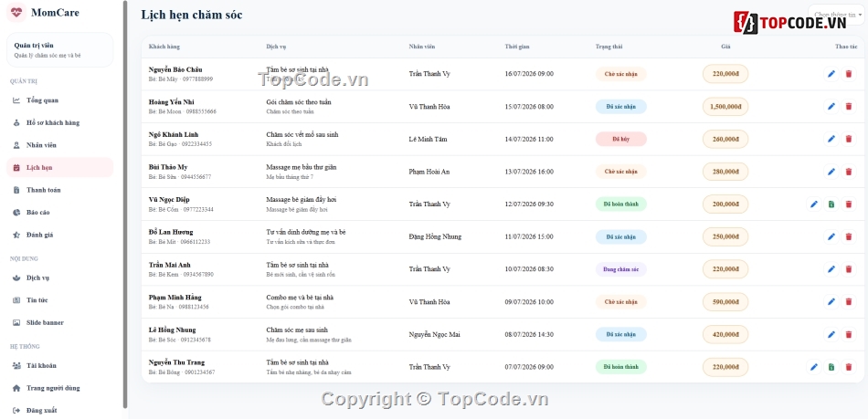The image size is (868, 419).
Task: Open invoice icon for Nguyễn Thu Trang
Action: (831, 367)
